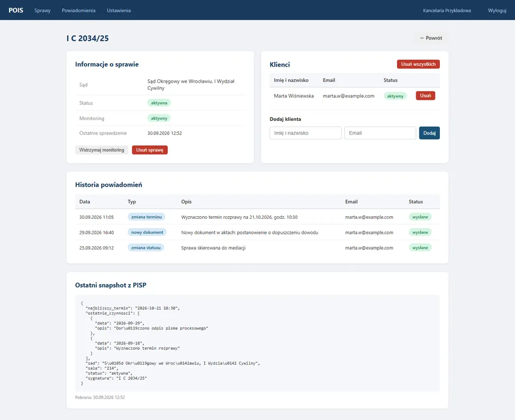Click the Dodaj button to add client
The image size is (515, 420).
pyautogui.click(x=429, y=133)
